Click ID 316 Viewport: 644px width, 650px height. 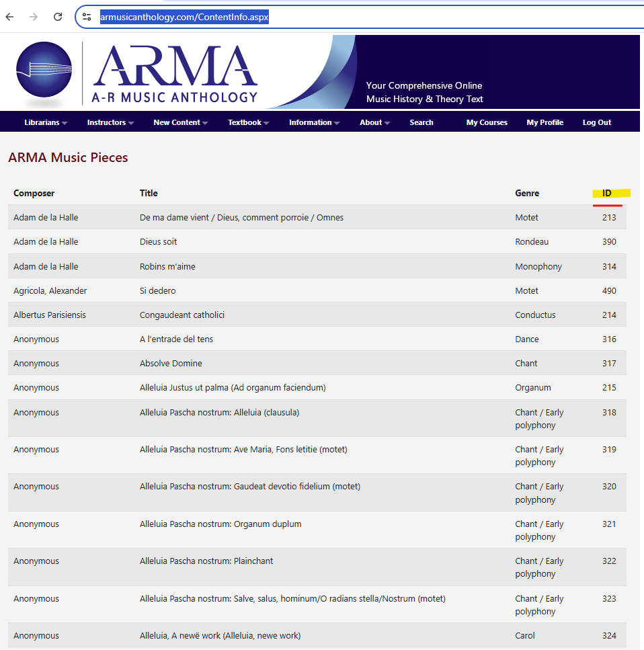click(x=609, y=339)
